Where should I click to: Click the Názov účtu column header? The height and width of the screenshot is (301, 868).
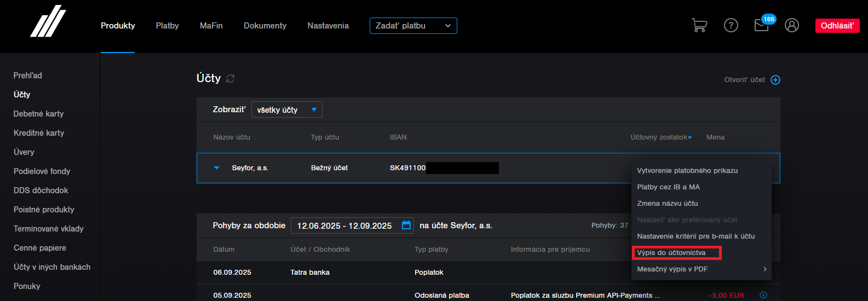tap(232, 137)
